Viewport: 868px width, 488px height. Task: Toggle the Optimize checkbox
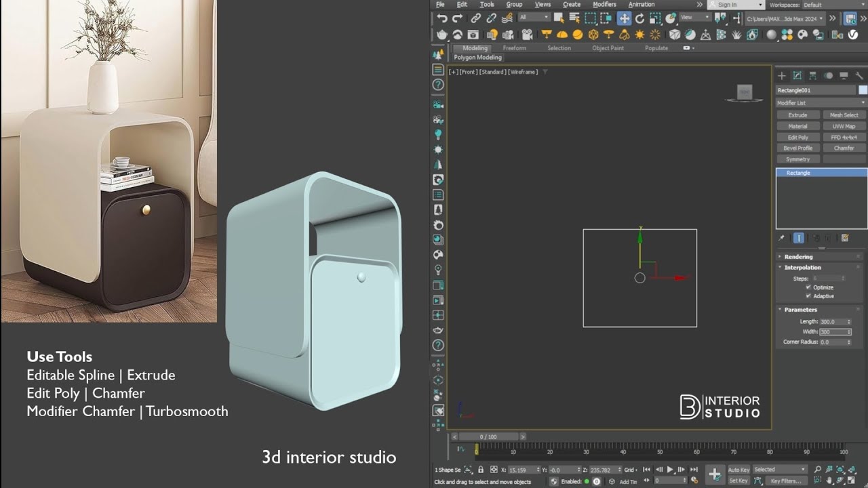click(x=808, y=287)
